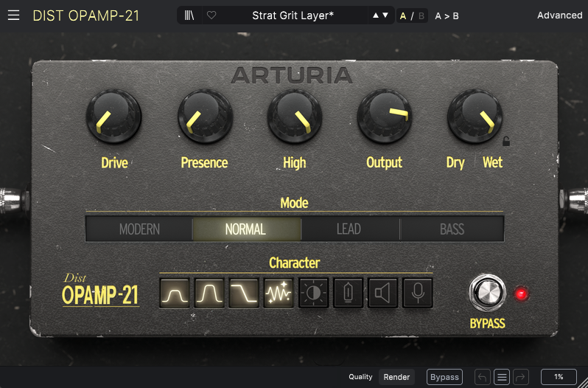Viewport: 588px width, 388px height.
Task: Select previous preset with up arrow
Action: point(376,15)
